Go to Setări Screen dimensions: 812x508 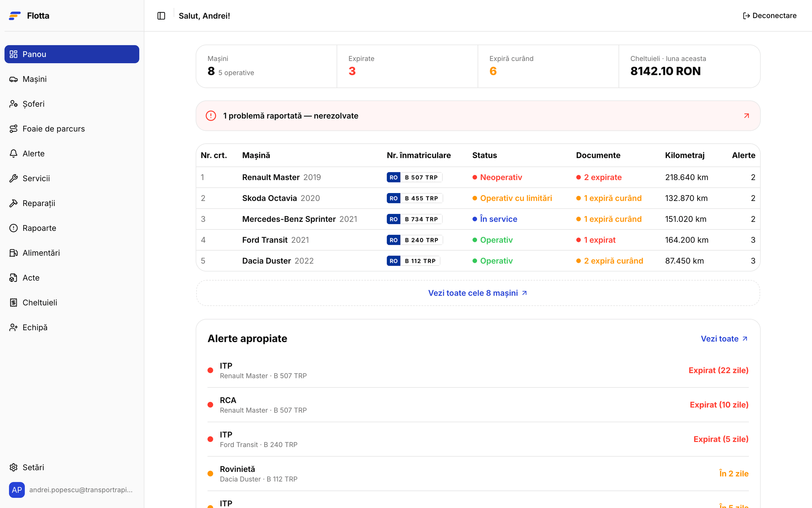click(72, 467)
